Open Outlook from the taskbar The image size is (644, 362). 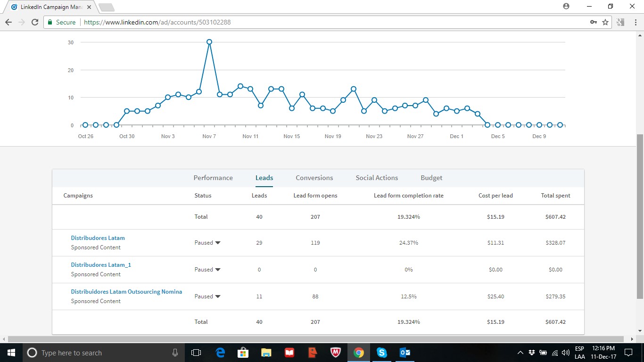(x=405, y=353)
